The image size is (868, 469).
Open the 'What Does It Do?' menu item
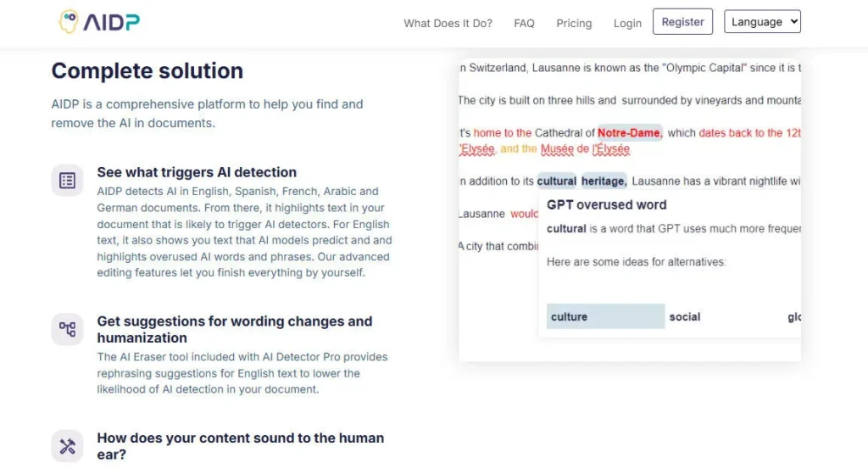(448, 23)
